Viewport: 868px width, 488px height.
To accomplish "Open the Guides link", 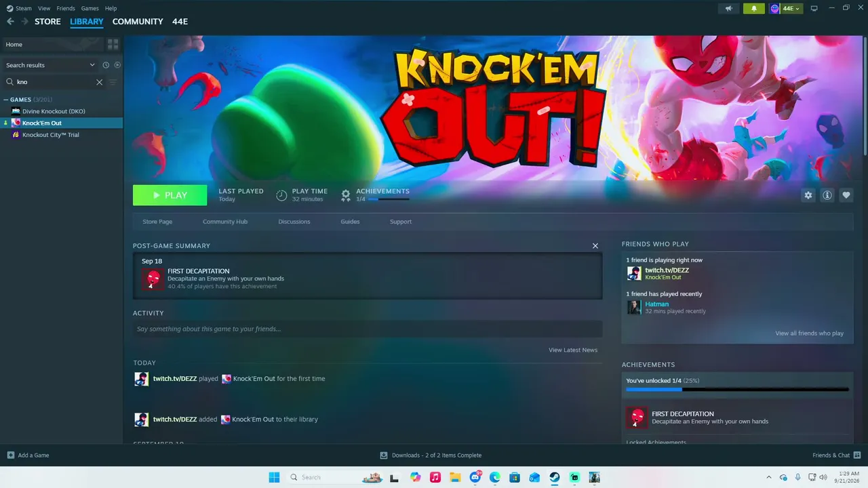I will 350,222.
